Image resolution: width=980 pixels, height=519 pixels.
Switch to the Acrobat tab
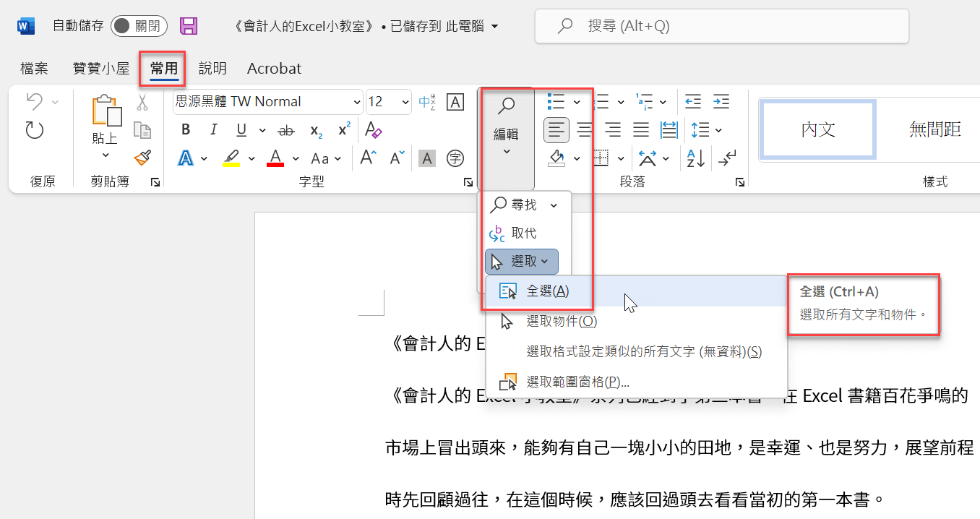(275, 69)
